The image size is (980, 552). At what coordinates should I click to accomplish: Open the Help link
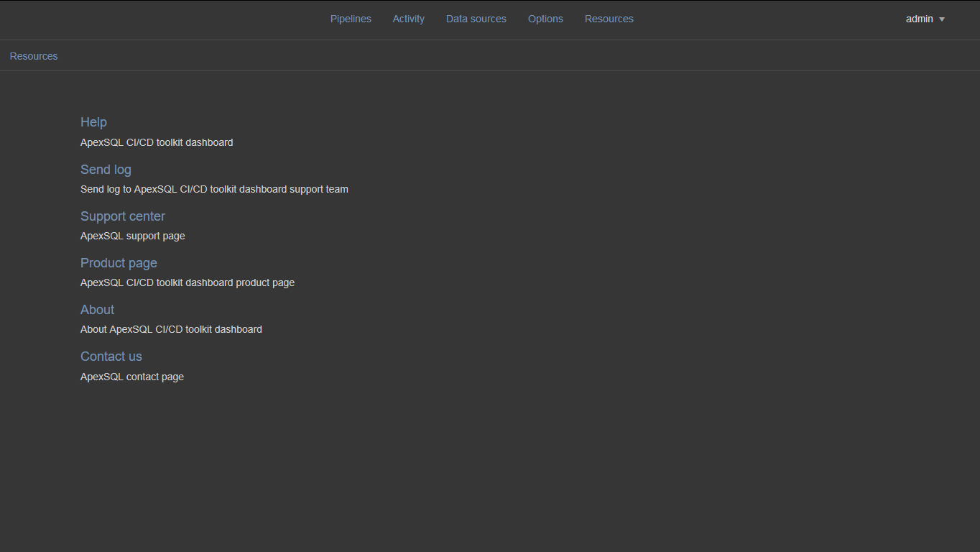93,122
